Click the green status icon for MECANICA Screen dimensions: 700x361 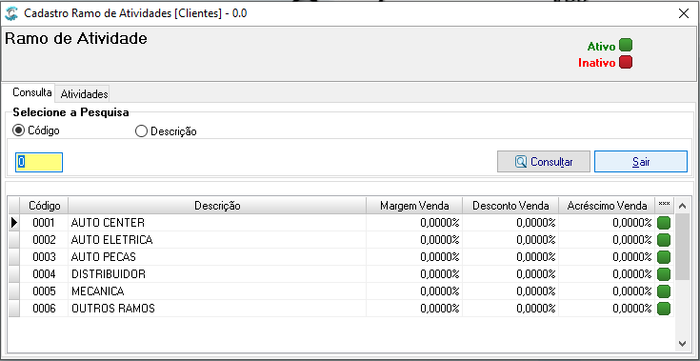664,291
